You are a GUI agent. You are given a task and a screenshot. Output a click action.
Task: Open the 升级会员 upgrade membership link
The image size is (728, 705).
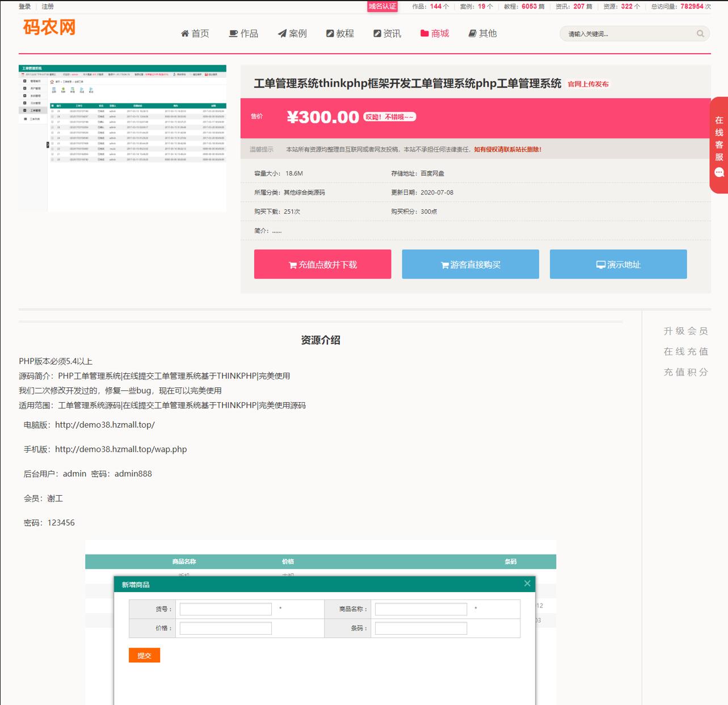tap(685, 331)
